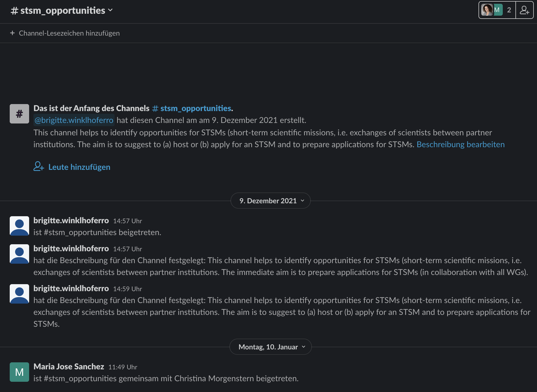Click the 14:59 Uhr timestamp
The width and height of the screenshot is (537, 392).
127,289
